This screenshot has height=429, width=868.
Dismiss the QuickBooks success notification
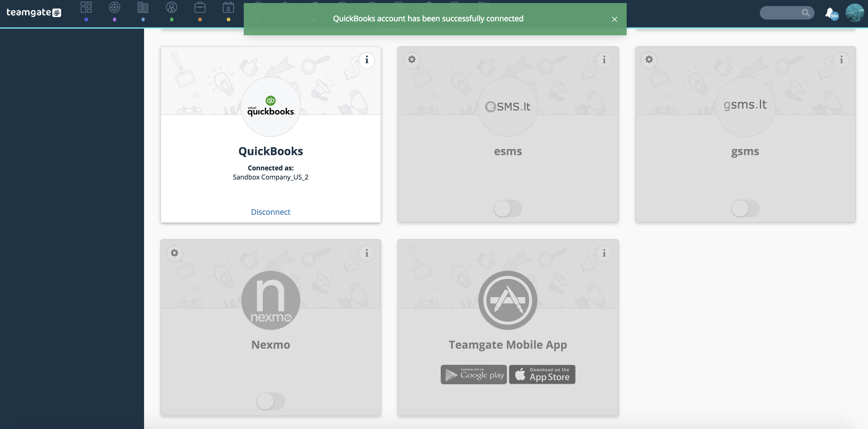point(614,19)
